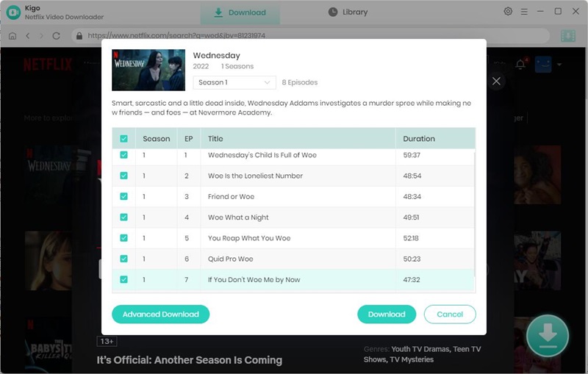
Task: Open the settings gear in title bar
Action: 508,11
